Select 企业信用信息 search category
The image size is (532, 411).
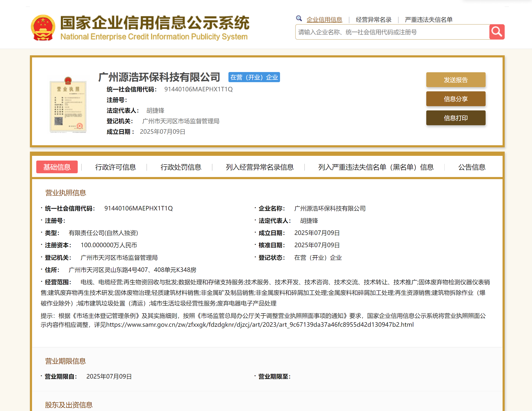(x=324, y=20)
